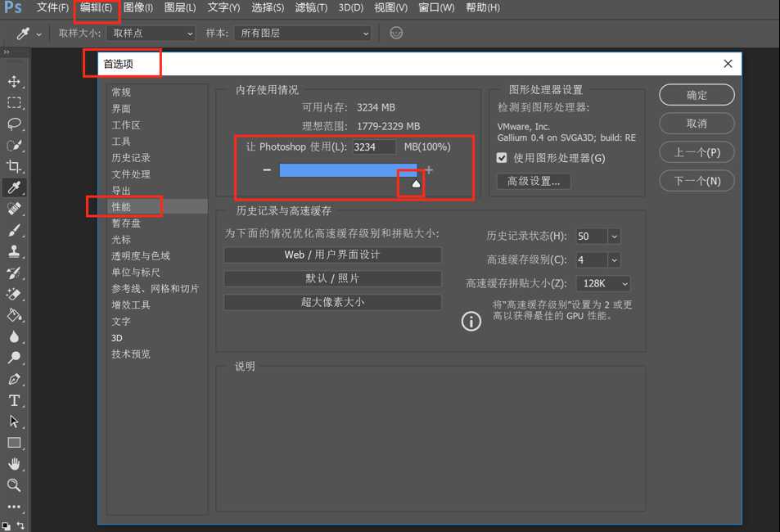Toggle 使用图形处理器(G) checkbox

(502, 158)
